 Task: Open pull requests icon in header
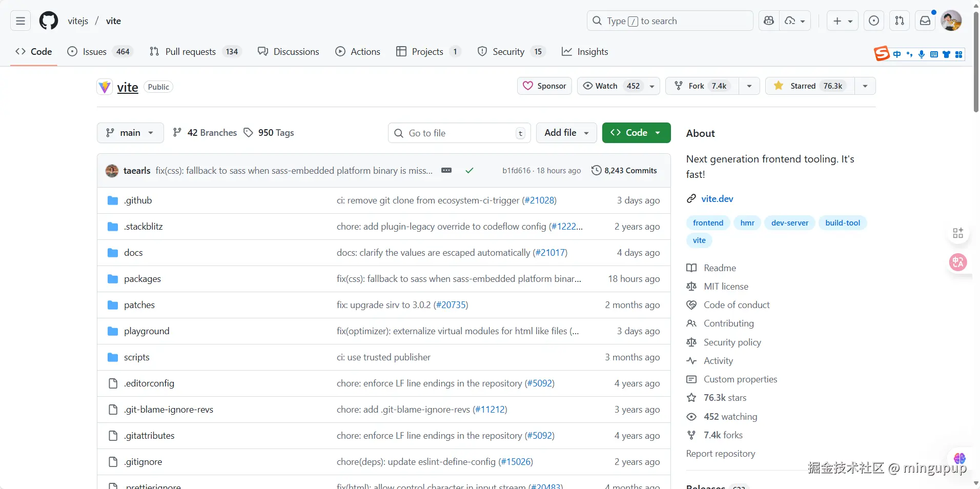tap(900, 21)
